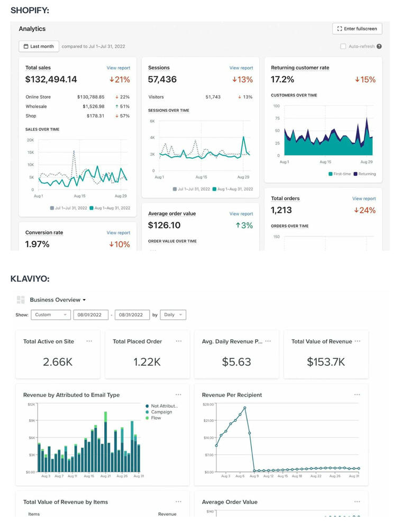The image size is (401, 532).
Task: Click the $132,494.14 total sales value
Action: pyautogui.click(x=51, y=79)
